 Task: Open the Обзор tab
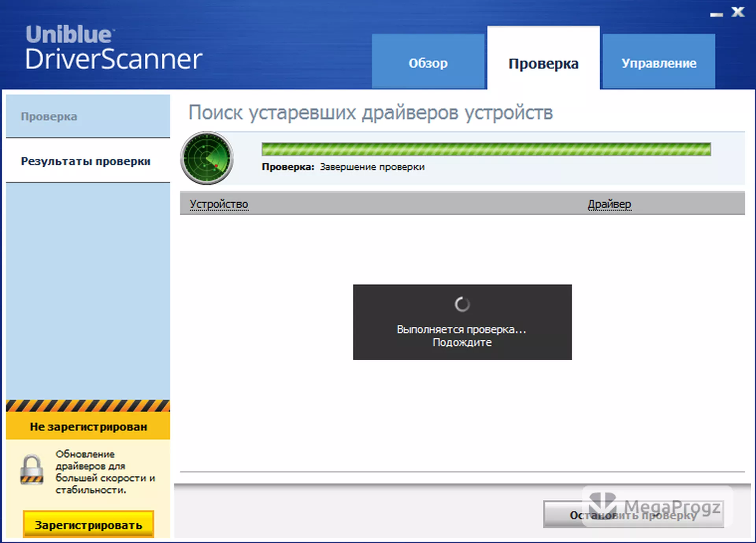428,62
